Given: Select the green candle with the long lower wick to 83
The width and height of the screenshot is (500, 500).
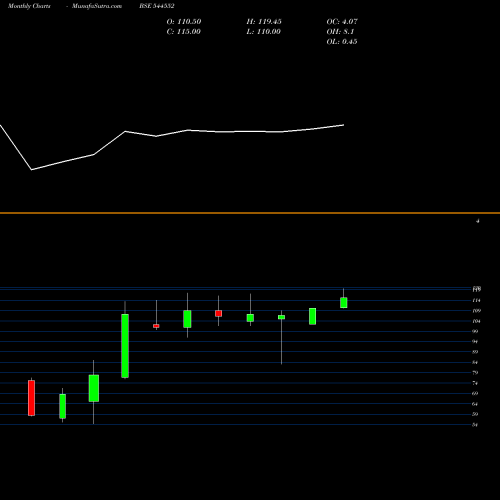Looking at the screenshot, I should (281, 317).
